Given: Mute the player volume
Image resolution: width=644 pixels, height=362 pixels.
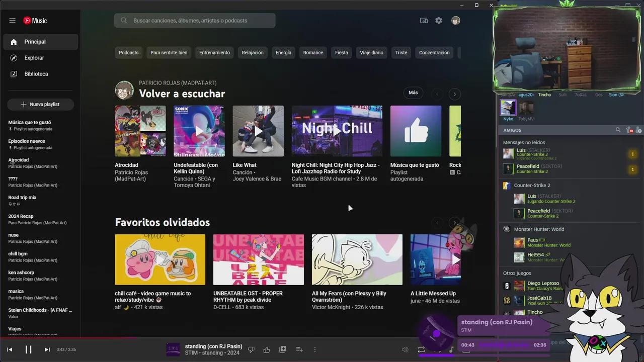Looking at the screenshot, I should click(405, 349).
